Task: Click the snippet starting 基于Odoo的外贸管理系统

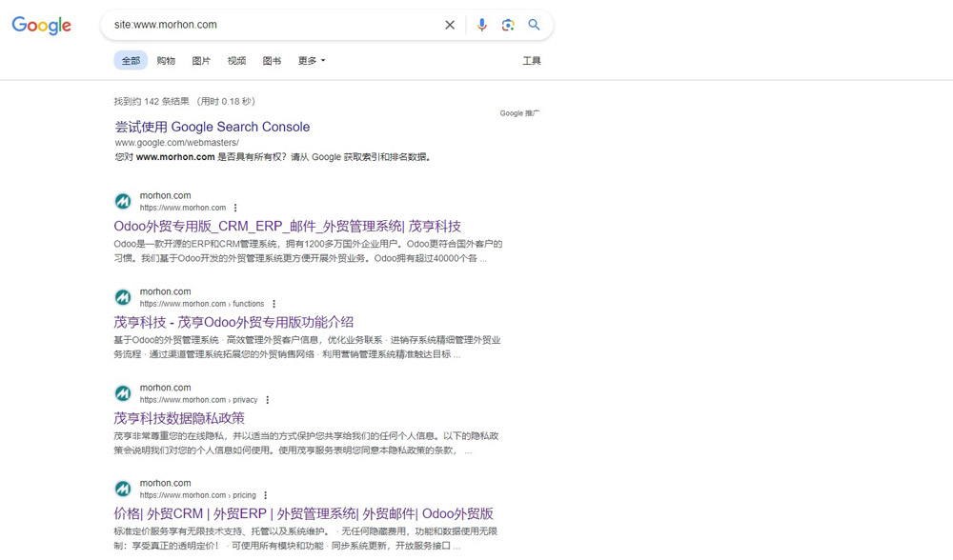Action: pos(307,347)
